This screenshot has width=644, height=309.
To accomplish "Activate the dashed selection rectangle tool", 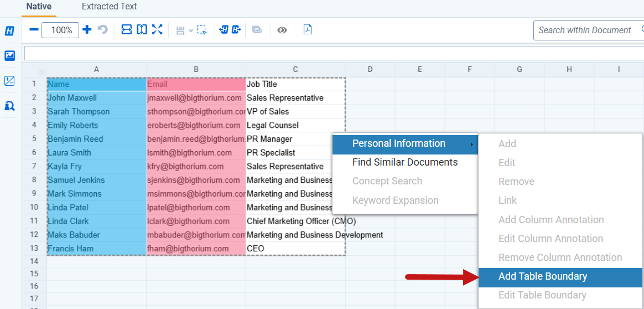I will 201,30.
